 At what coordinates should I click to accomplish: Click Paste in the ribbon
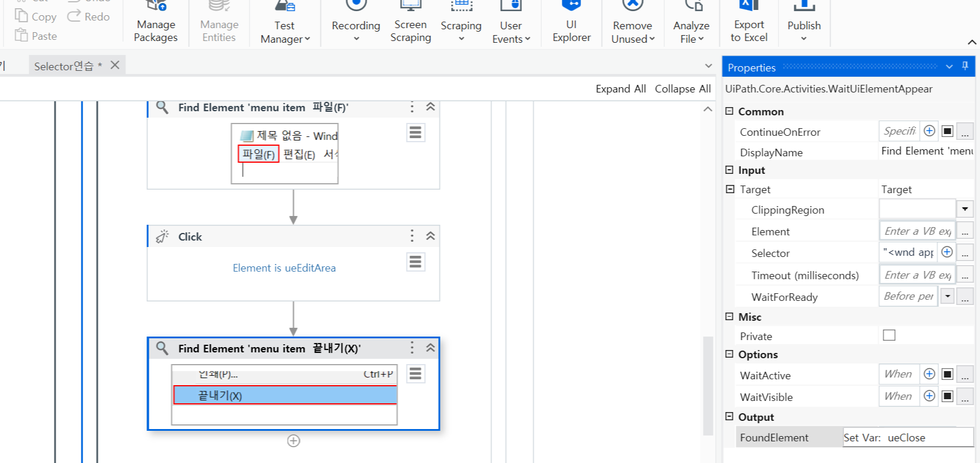(36, 36)
